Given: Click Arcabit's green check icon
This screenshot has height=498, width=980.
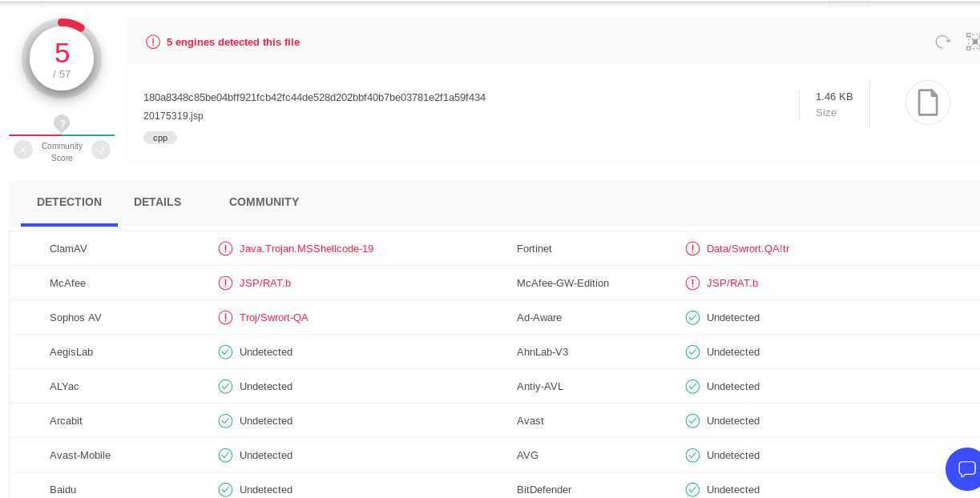Looking at the screenshot, I should coord(225,421).
